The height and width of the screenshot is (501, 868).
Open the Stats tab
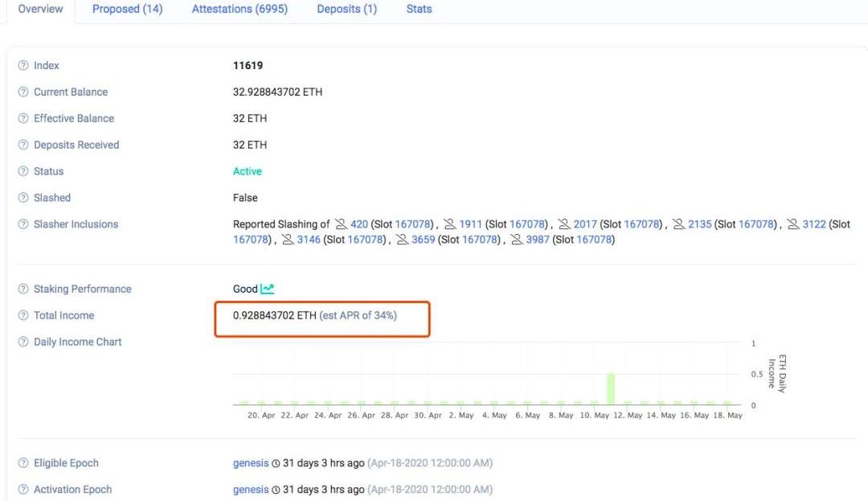(419, 10)
